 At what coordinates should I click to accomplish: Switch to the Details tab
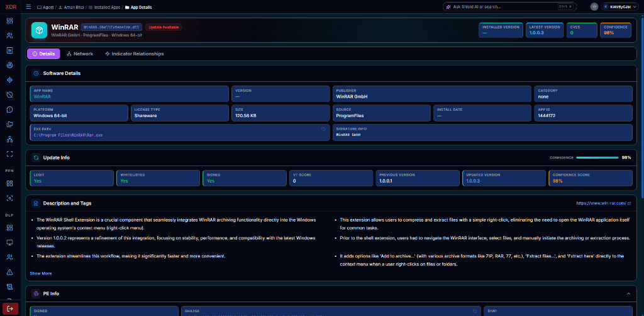(x=43, y=54)
